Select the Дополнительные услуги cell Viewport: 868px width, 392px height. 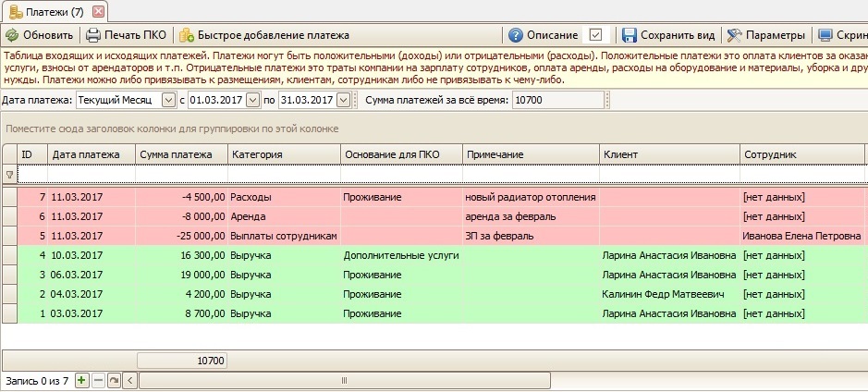(401, 255)
